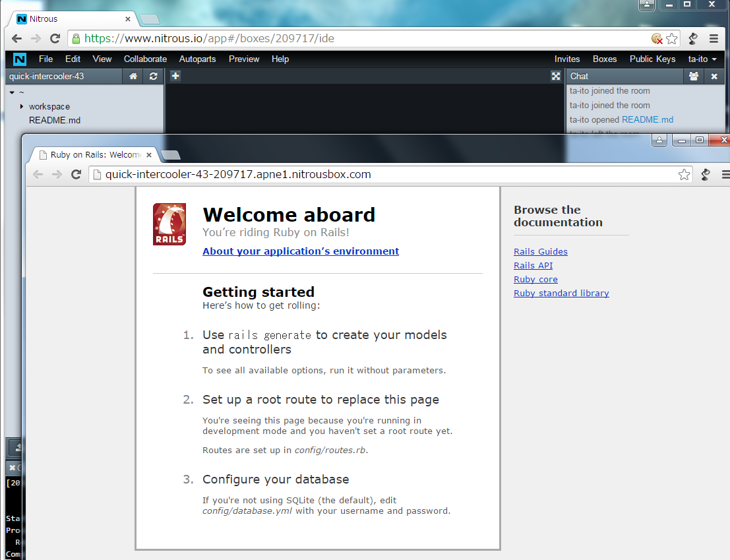
Task: Click the extension icon in Nitrous window toolbar
Action: pyautogui.click(x=693, y=39)
